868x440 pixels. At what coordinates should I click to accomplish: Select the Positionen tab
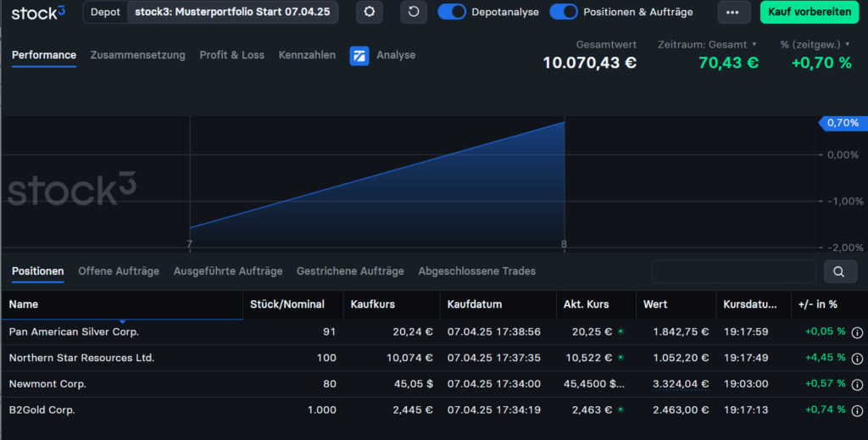click(x=37, y=271)
